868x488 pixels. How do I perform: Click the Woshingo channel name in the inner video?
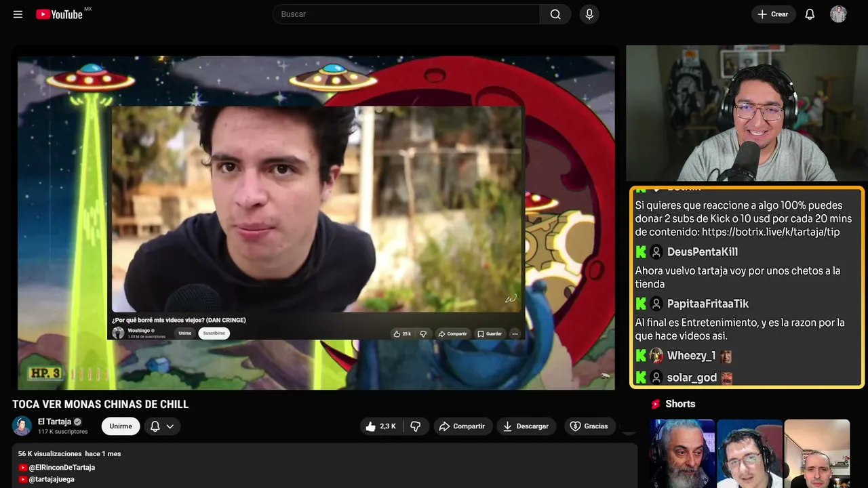pyautogui.click(x=138, y=331)
